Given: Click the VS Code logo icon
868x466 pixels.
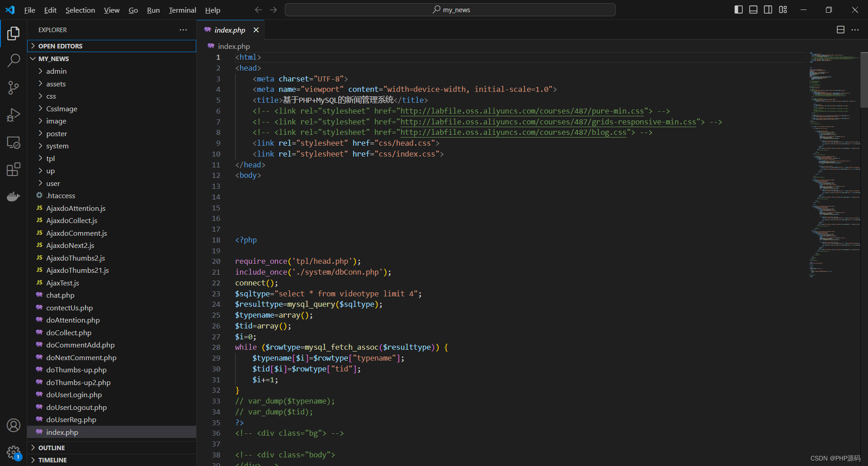Looking at the screenshot, I should coord(10,10).
